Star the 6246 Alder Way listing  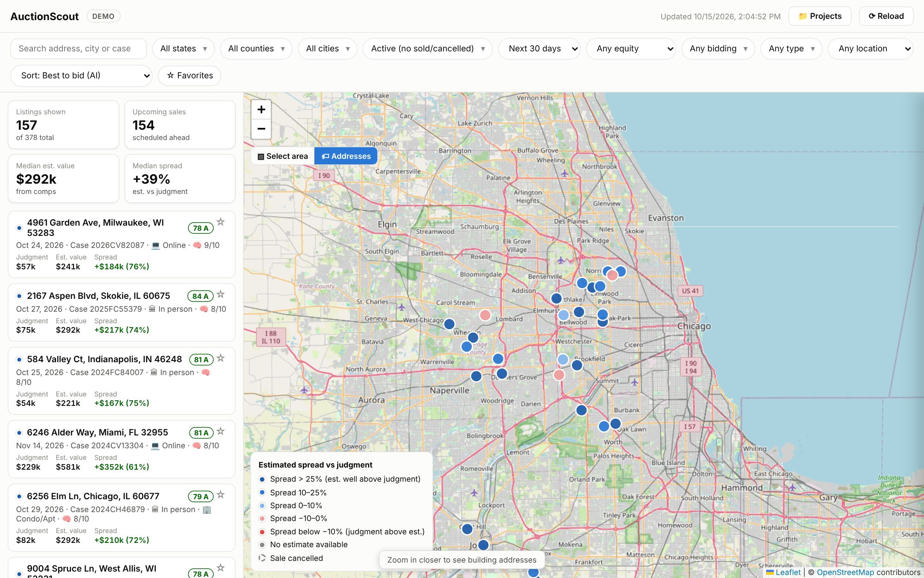[220, 431]
